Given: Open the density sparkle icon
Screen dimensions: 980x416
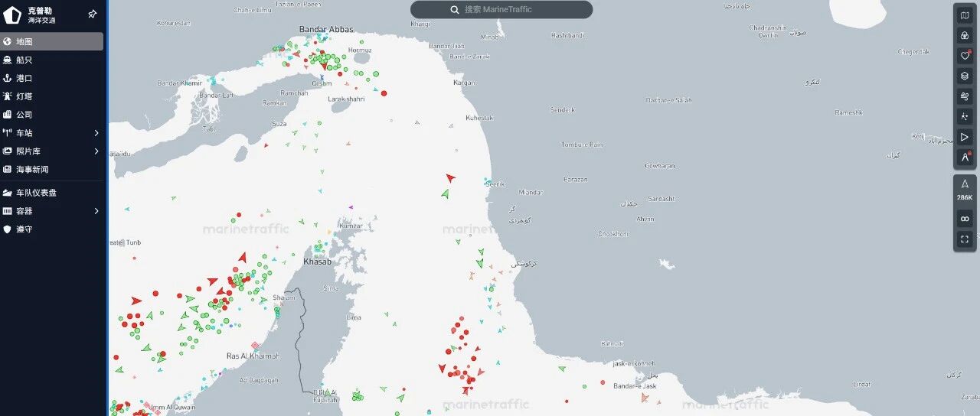Looking at the screenshot, I should click(965, 116).
